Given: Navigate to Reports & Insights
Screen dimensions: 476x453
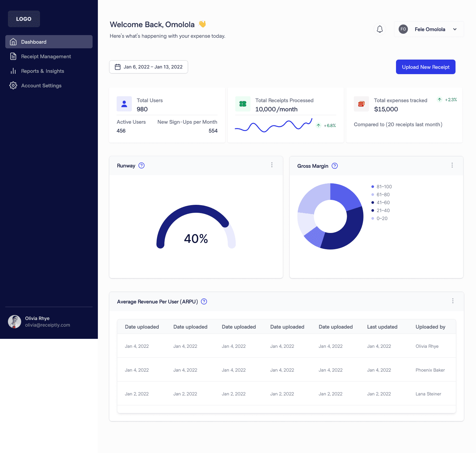Looking at the screenshot, I should click(42, 71).
